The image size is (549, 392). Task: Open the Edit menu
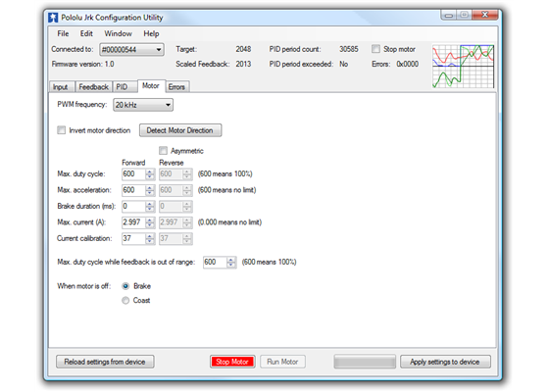[86, 33]
